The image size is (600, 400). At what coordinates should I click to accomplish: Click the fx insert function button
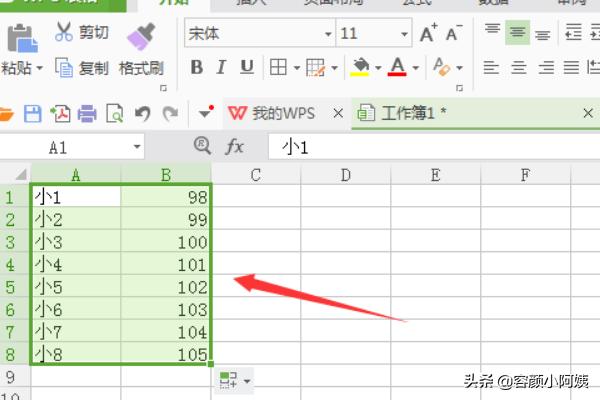235,146
